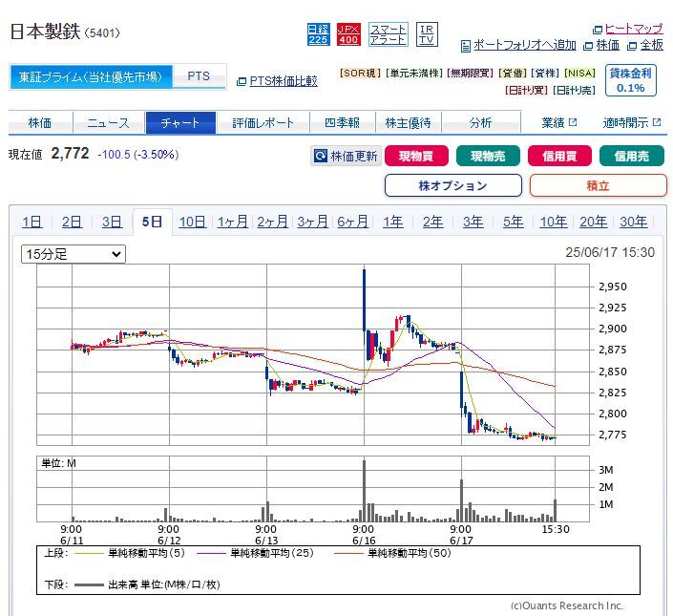Click the 25/06/17 15:30 timestamp

point(610,252)
